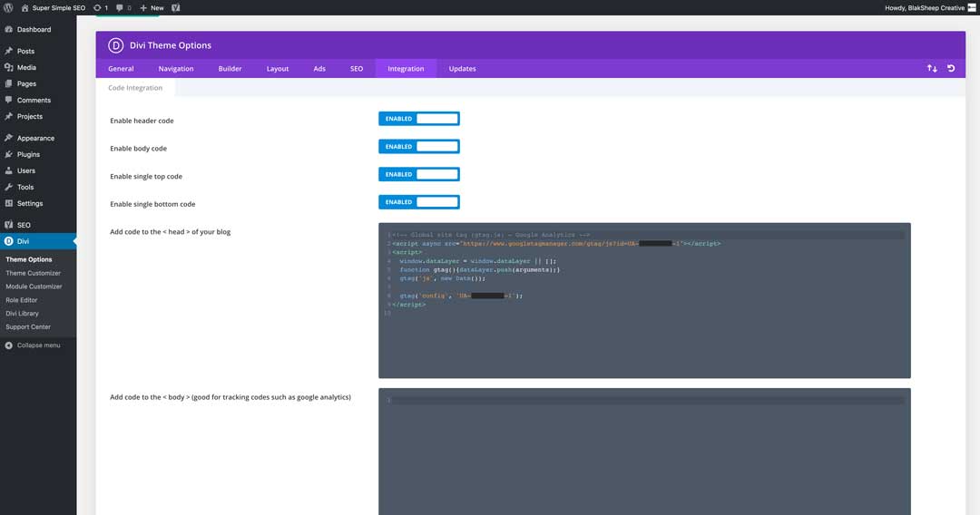Click the home icon beside Super Simple SEO
This screenshot has height=515, width=980.
pyautogui.click(x=25, y=8)
